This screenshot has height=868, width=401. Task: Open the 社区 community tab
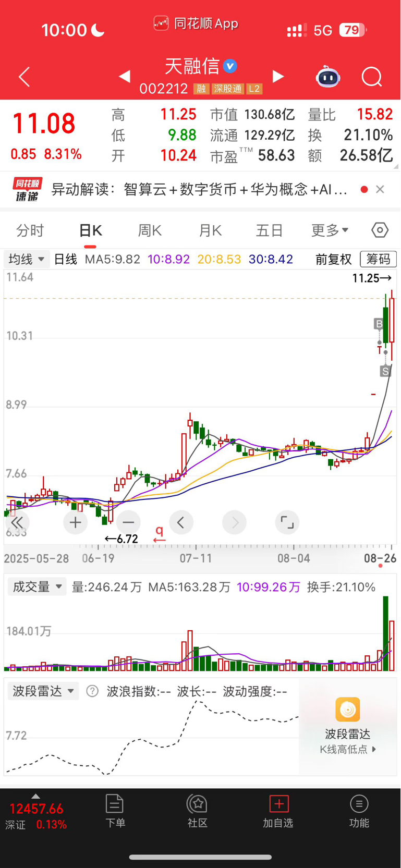[x=197, y=811]
